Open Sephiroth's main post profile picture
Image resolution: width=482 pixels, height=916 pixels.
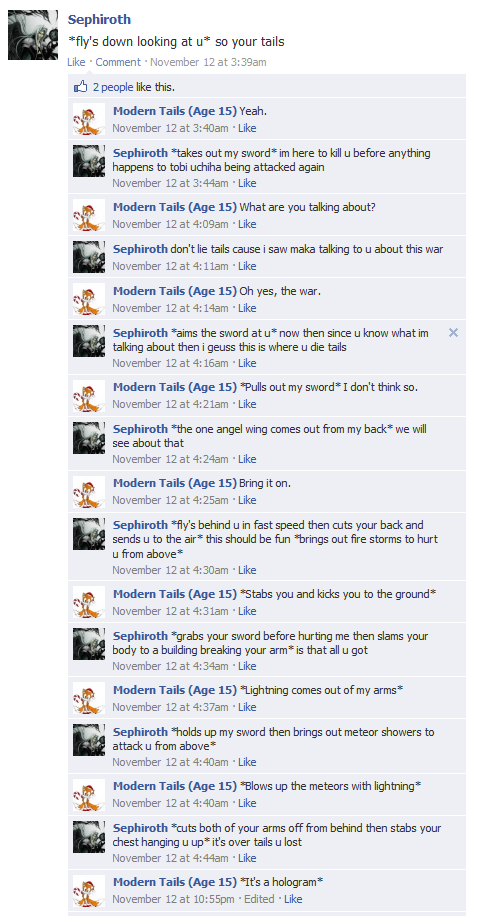click(x=33, y=34)
